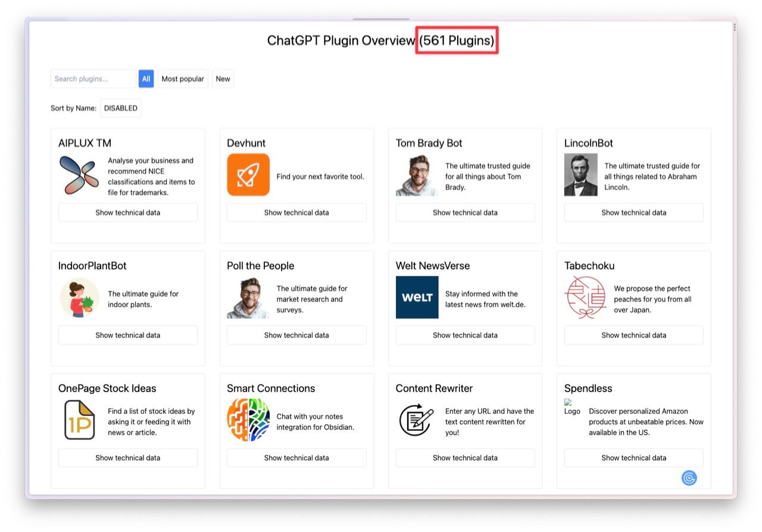
Task: Focus the Search plugins input field
Action: (x=93, y=79)
